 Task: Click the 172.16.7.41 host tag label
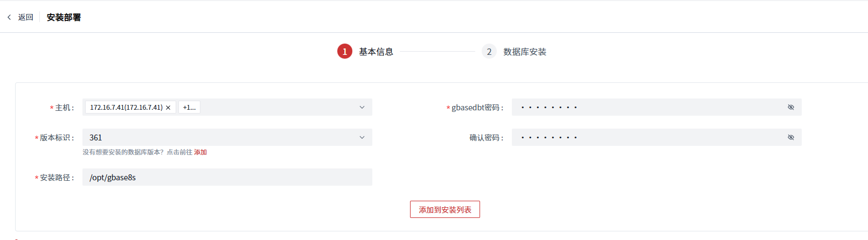tap(126, 108)
